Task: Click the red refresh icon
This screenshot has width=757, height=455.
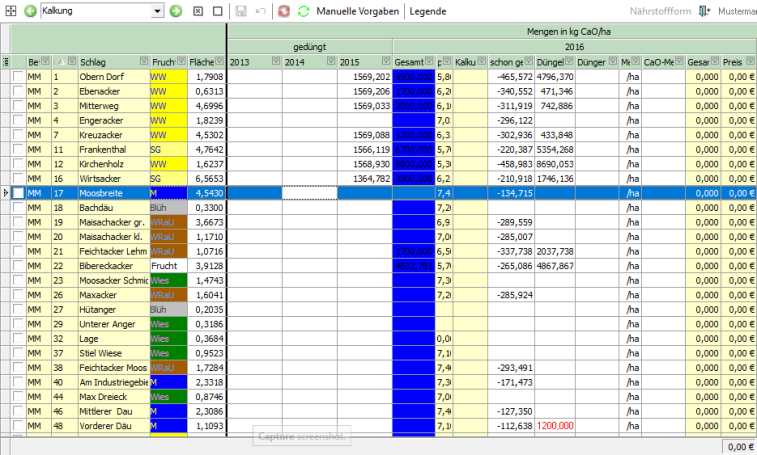Action: coord(284,11)
